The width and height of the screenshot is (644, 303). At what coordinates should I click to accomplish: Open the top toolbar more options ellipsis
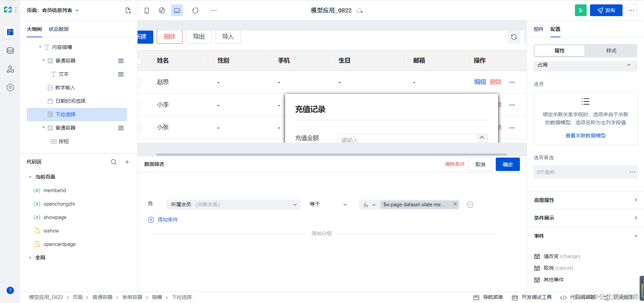pos(214,10)
